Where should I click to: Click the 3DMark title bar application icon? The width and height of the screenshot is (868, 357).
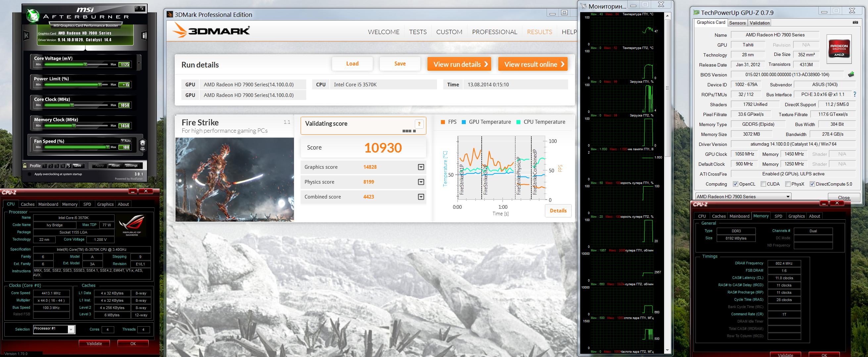170,15
